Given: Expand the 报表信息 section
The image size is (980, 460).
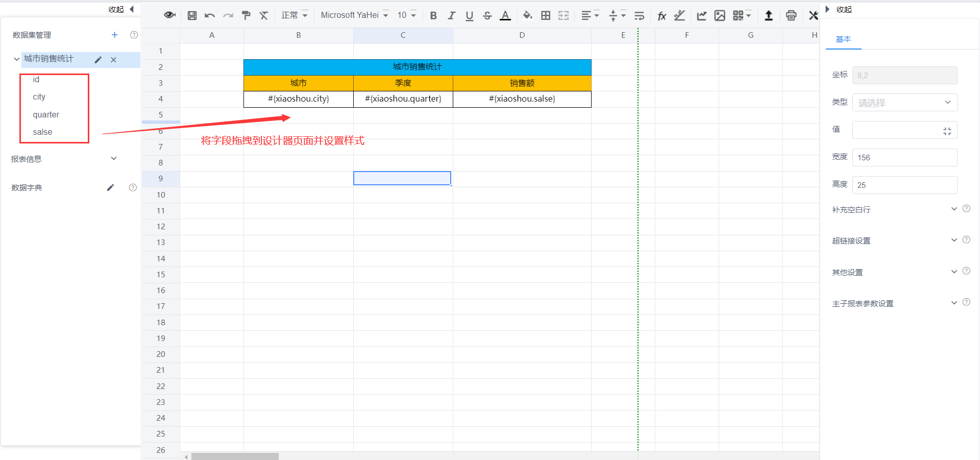Looking at the screenshot, I should pos(114,158).
